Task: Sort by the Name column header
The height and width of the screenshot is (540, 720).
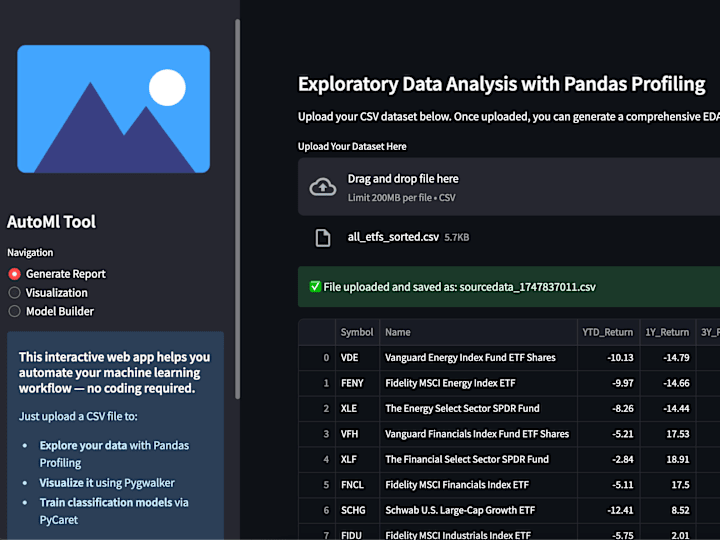Action: [478, 332]
